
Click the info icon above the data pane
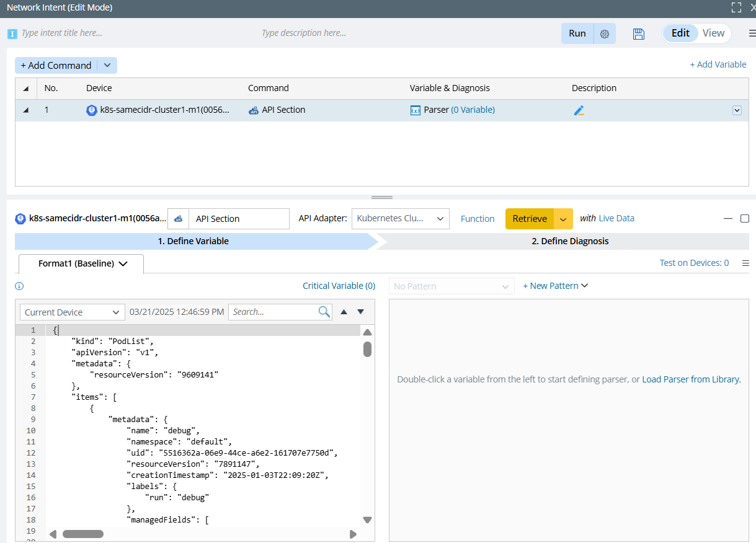[x=19, y=286]
